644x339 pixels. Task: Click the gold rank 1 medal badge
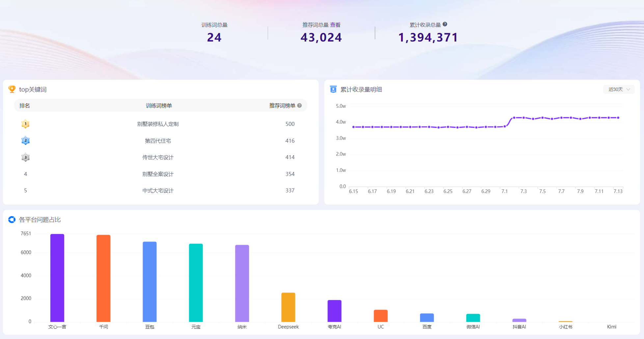click(25, 124)
